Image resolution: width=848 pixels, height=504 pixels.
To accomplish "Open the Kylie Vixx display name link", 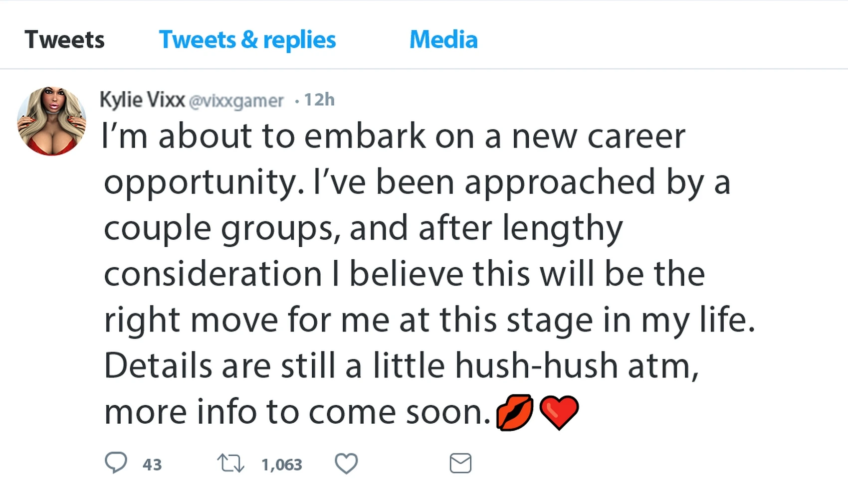I will click(142, 100).
